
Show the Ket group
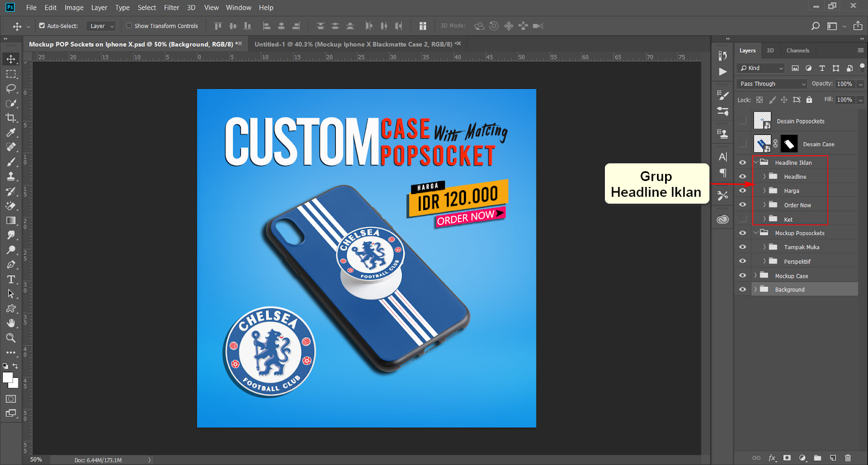point(743,219)
